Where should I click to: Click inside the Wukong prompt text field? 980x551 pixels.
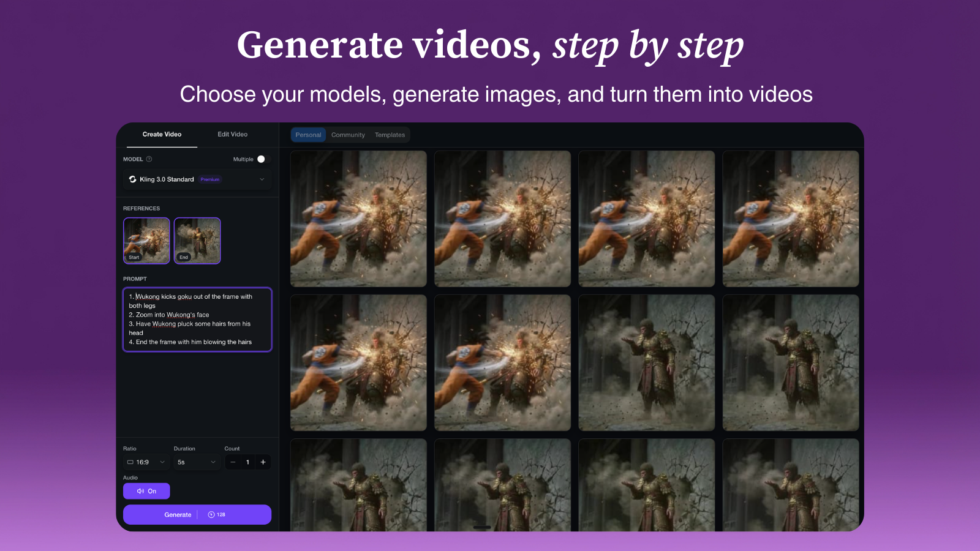[197, 318]
